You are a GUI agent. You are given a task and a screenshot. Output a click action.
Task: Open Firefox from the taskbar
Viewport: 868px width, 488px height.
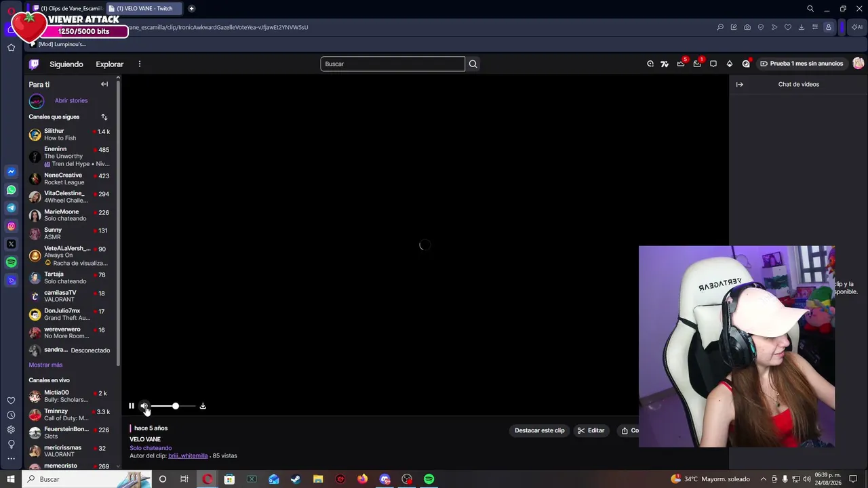pyautogui.click(x=363, y=479)
